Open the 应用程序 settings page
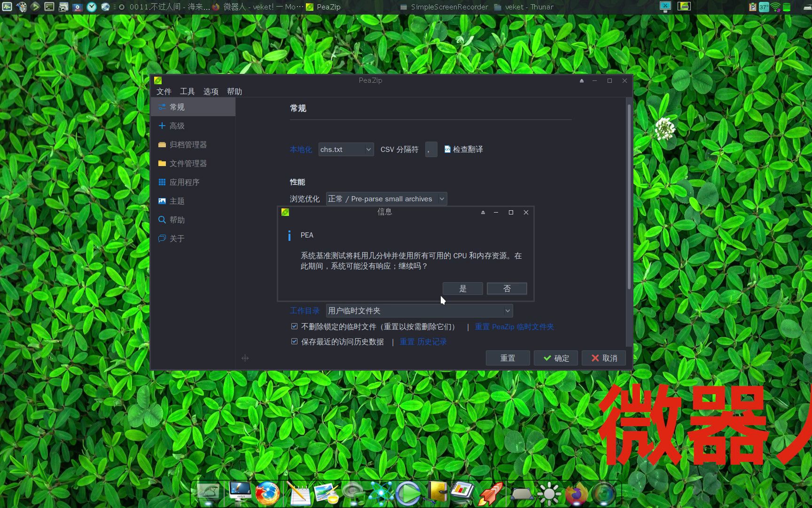The image size is (812, 508). [x=193, y=183]
